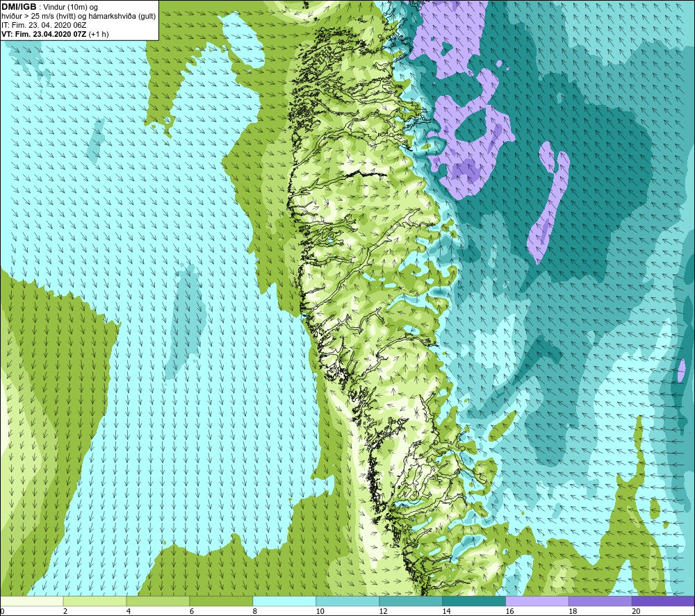The height and width of the screenshot is (616, 695).
Task: Click the 18–20 m/s medium purple swatch
Action: [600, 601]
